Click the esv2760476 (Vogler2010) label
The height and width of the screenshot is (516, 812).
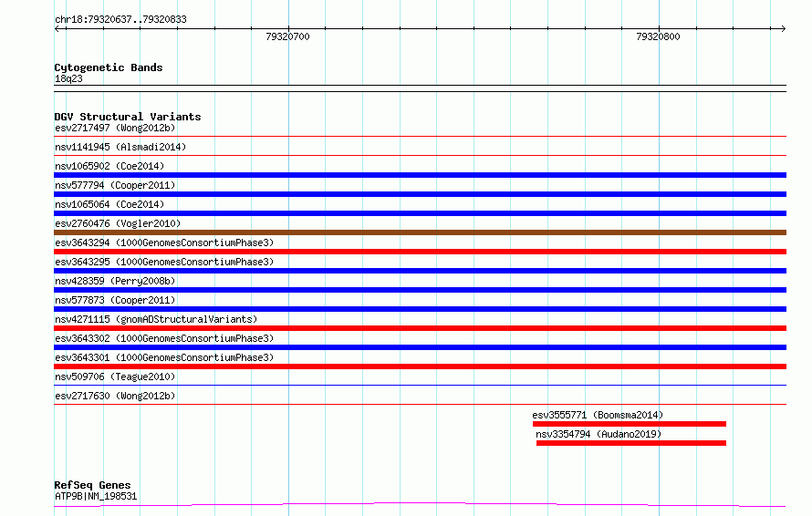tap(118, 223)
